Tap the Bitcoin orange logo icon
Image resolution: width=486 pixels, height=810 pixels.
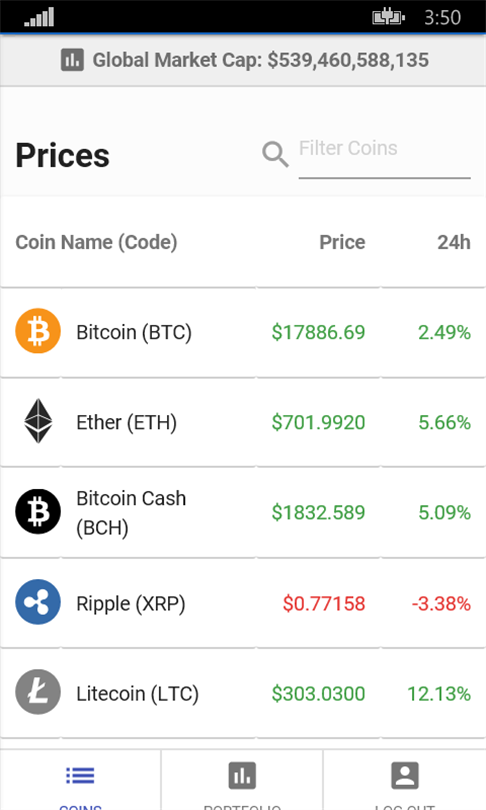[38, 331]
